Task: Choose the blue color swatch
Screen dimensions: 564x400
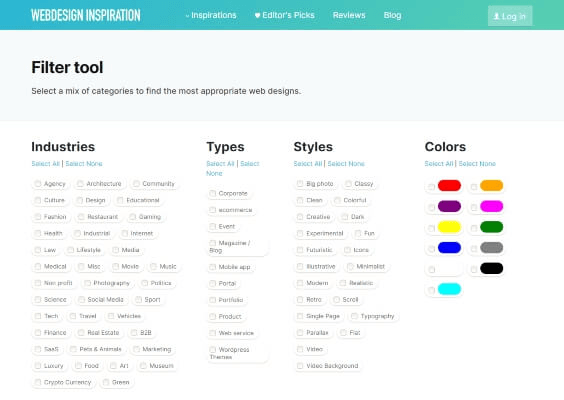Action: tap(449, 248)
